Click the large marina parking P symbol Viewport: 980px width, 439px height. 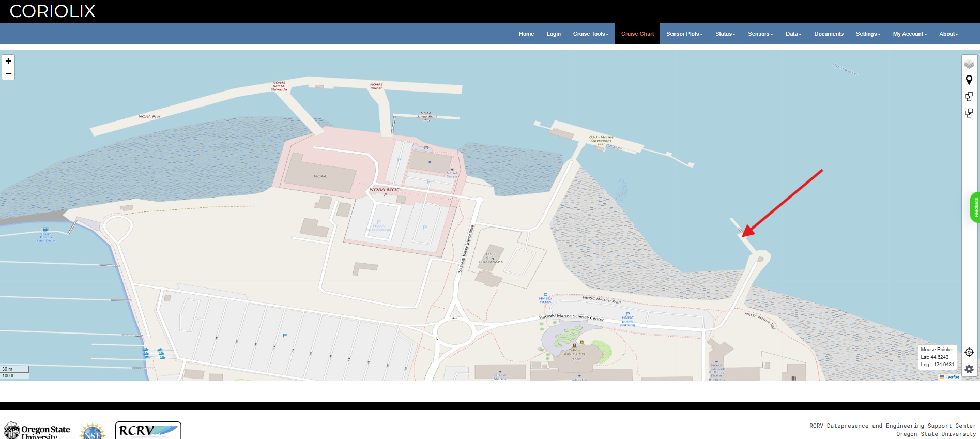click(x=285, y=336)
